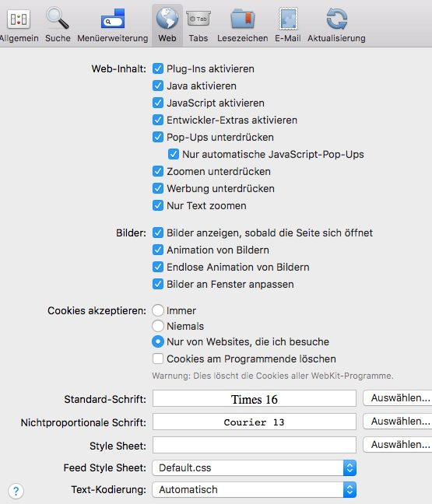The image size is (432, 504).
Task: Select the Suche magnifier icon
Action: click(x=58, y=19)
